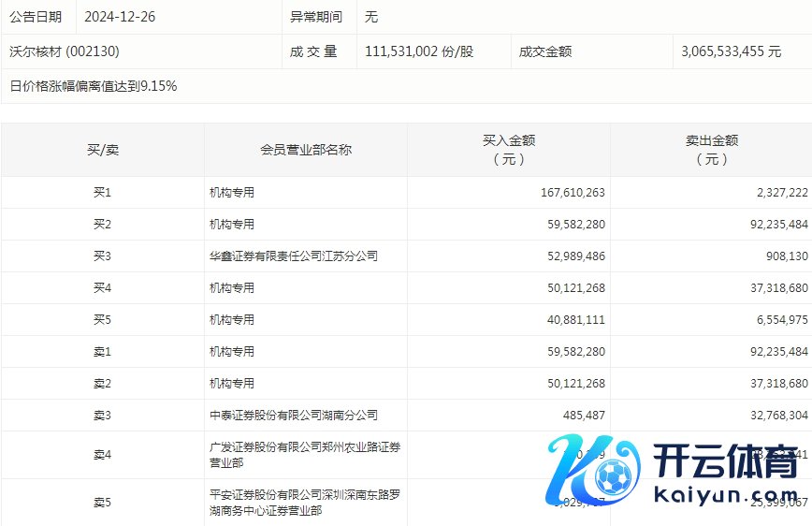Select the 沃尔核材 (002130) stock name
This screenshot has width=812, height=526.
65,51
